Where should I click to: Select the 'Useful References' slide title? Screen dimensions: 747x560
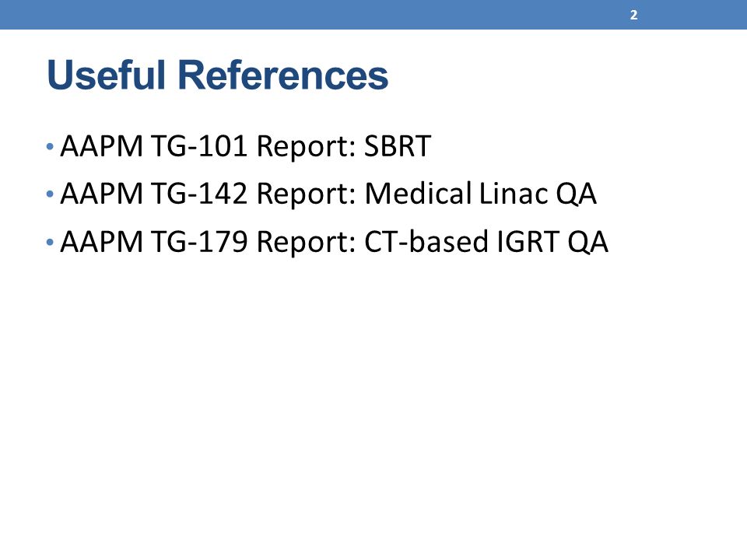218,75
